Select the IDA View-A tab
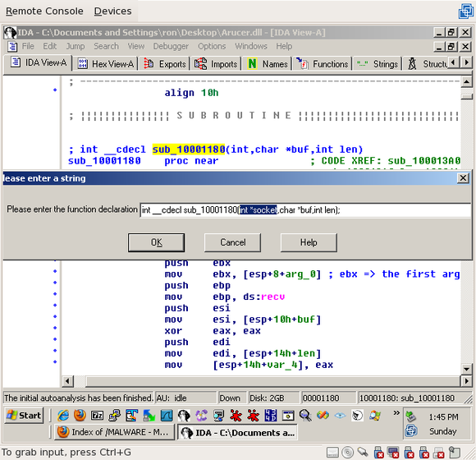Screen dimensions: 476x460 coord(38,62)
